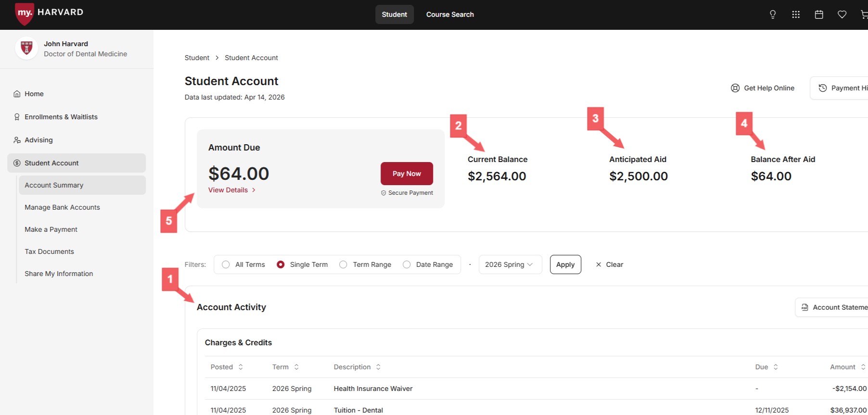The height and width of the screenshot is (415, 868).
Task: Open Advising in the sidebar
Action: 77,140
